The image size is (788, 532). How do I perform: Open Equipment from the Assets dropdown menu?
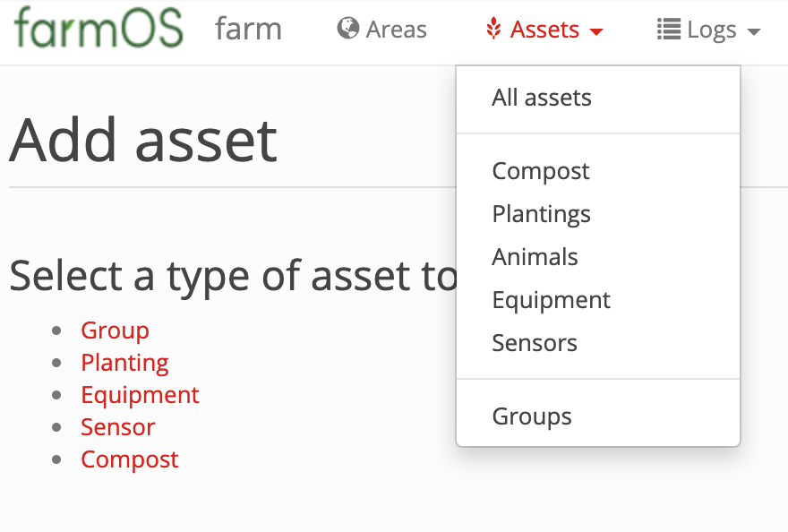[551, 300]
